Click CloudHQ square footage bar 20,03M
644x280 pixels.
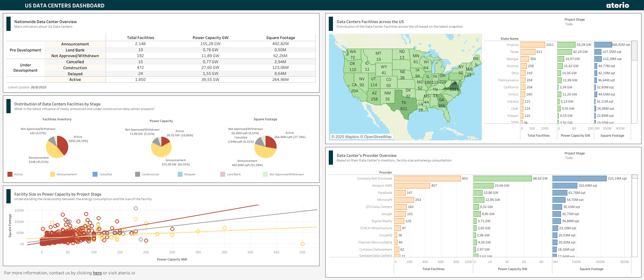pos(555,235)
